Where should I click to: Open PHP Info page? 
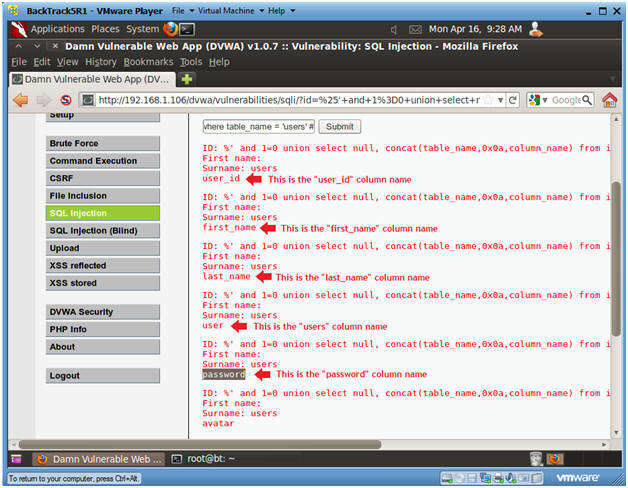pos(103,329)
